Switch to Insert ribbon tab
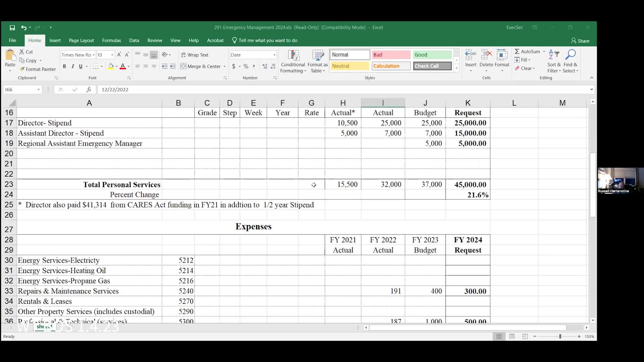Viewport: 644px width, 362px height. (55, 41)
